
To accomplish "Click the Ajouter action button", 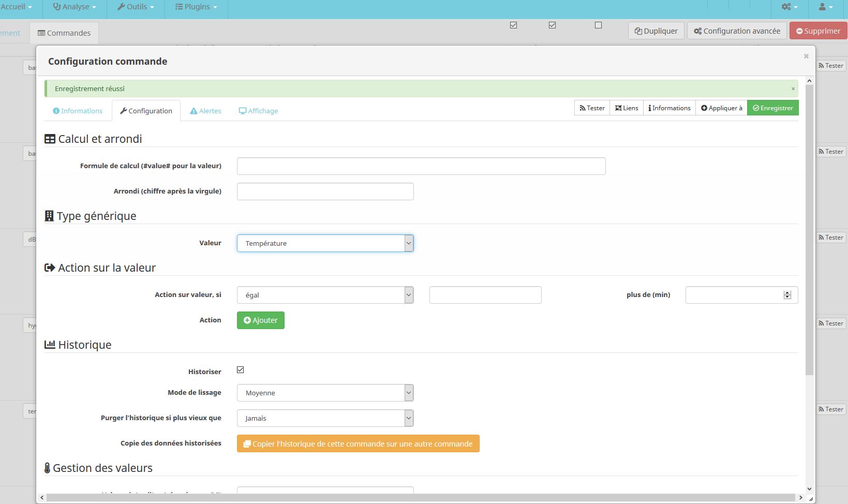I will (261, 320).
